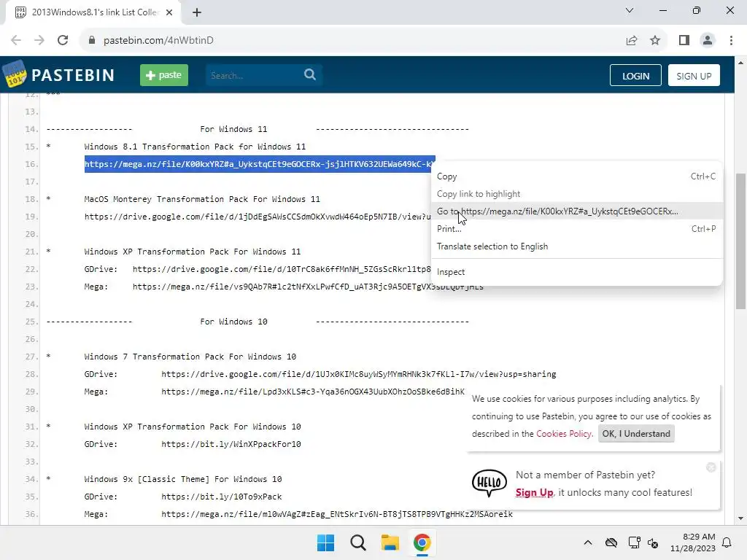
Task: Click the padlock site info icon
Action: [92, 41]
